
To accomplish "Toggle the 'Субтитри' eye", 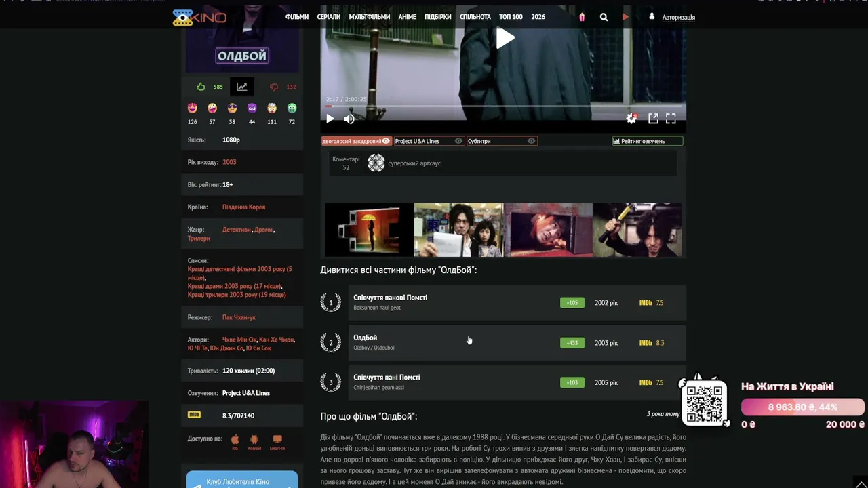I will point(532,141).
